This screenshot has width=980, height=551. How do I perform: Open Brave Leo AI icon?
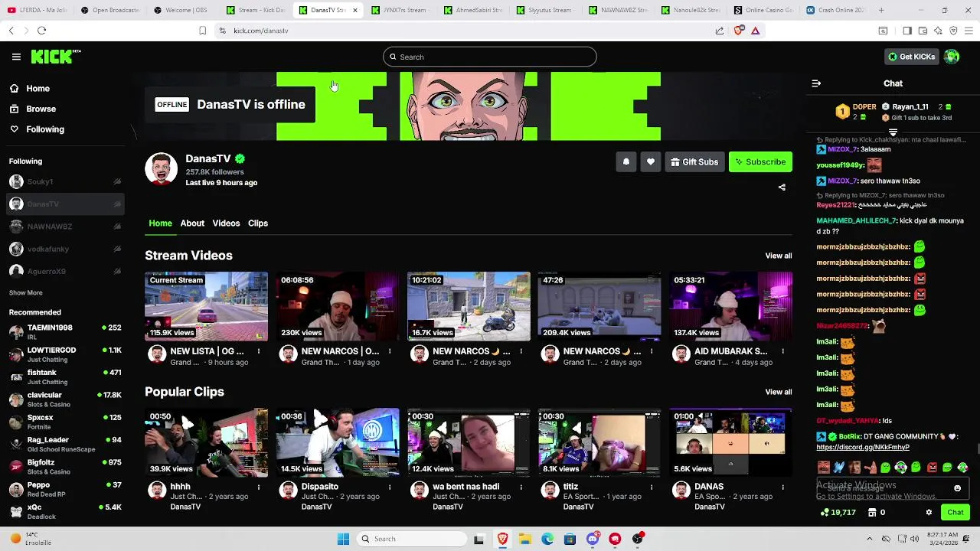coord(938,31)
